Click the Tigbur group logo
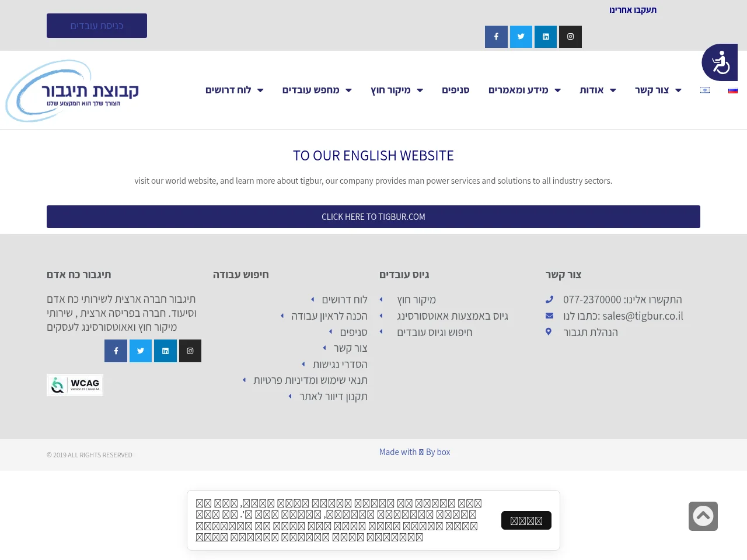The width and height of the screenshot is (747, 560). click(72, 90)
